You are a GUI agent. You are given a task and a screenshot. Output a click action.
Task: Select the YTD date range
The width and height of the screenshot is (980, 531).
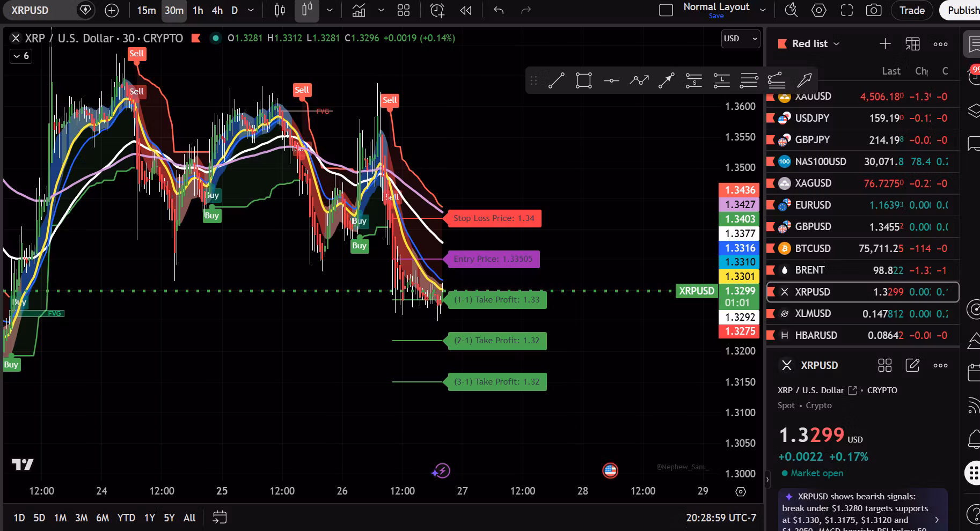[x=126, y=518]
